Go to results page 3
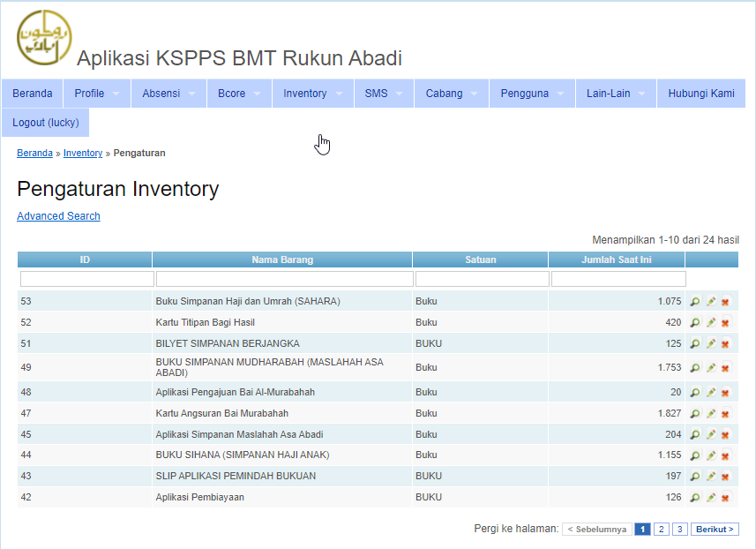This screenshot has height=549, width=756. [680, 530]
